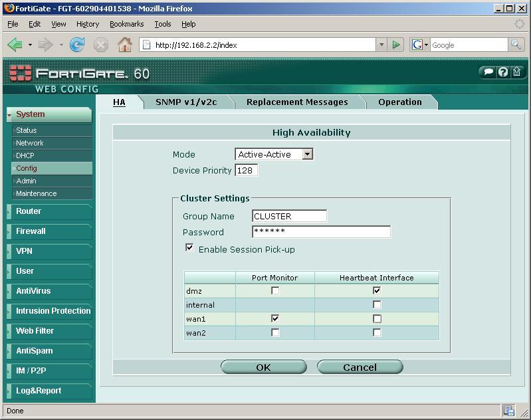Screen dimensions: 531x420
Task: Expand the AntiSpam section
Action: click(x=49, y=351)
